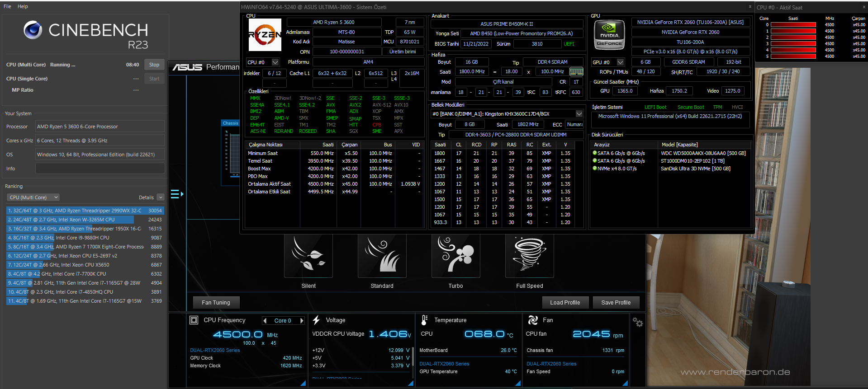Click the 'Secure Boot' status text

691,107
